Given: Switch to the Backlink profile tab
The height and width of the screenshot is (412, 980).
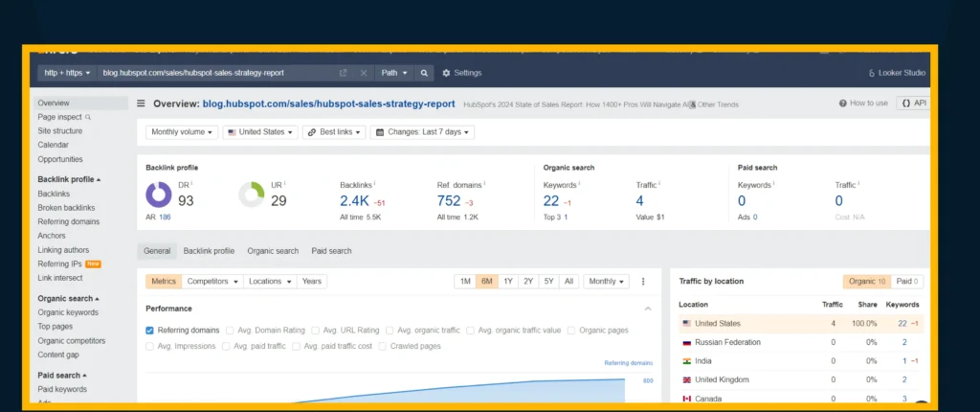Looking at the screenshot, I should pos(209,251).
